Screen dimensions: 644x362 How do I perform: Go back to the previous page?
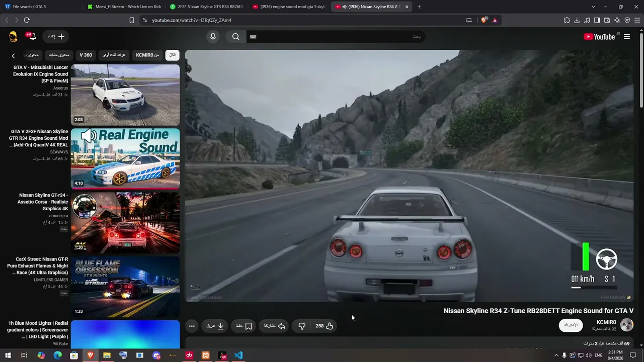click(7, 20)
